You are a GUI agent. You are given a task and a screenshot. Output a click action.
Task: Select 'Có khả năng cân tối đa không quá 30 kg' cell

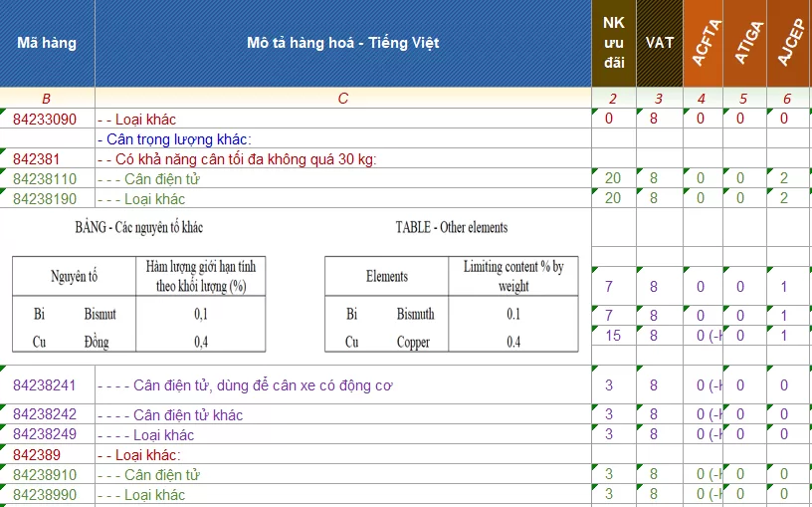click(x=343, y=158)
